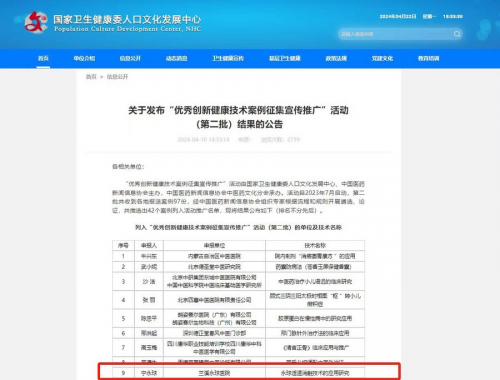Viewport: 500px width, 380px height.
Task: Click the red NHC center logo
Action: coord(36,22)
